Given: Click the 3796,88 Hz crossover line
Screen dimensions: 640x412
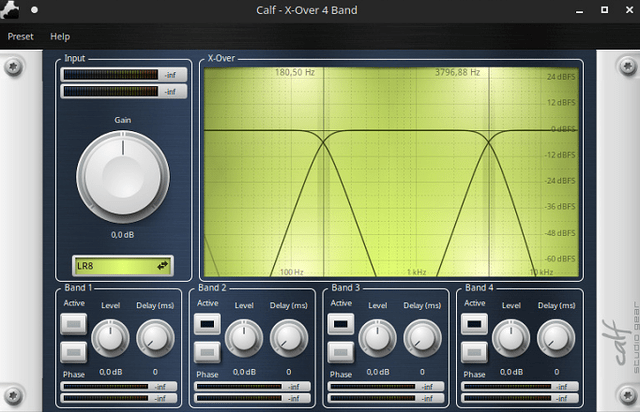Looking at the screenshot, I should (x=489, y=172).
